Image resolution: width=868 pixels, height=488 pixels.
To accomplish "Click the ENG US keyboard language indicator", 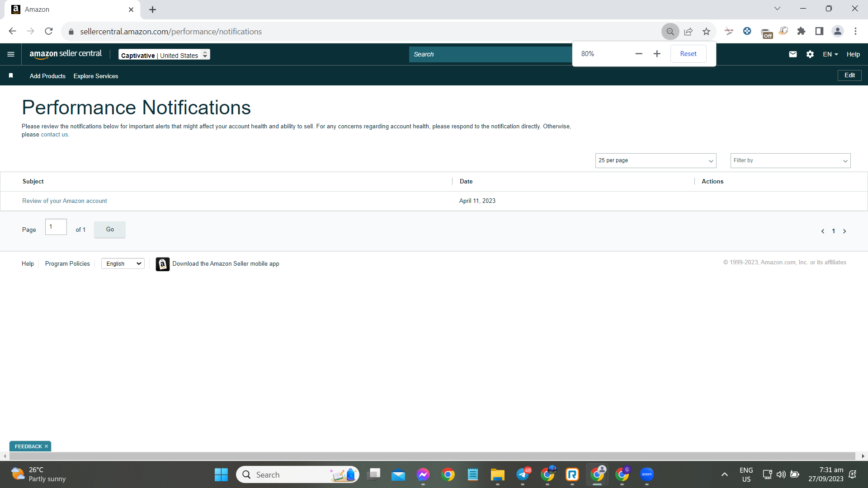I will point(746,474).
